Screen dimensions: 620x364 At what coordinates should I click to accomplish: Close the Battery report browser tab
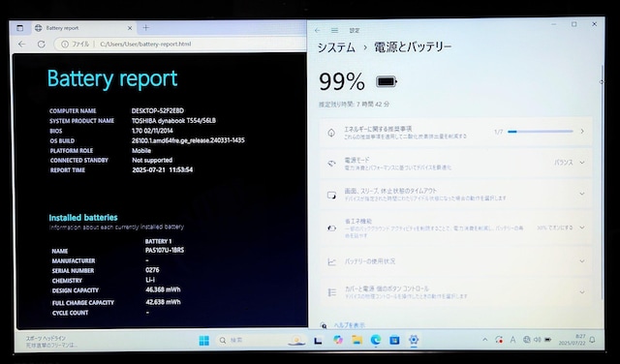tap(130, 28)
